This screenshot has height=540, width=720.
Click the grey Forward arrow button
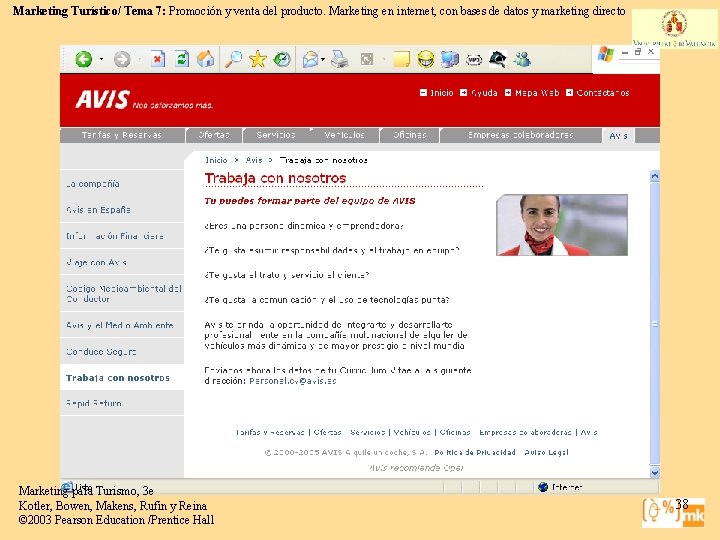point(122,59)
